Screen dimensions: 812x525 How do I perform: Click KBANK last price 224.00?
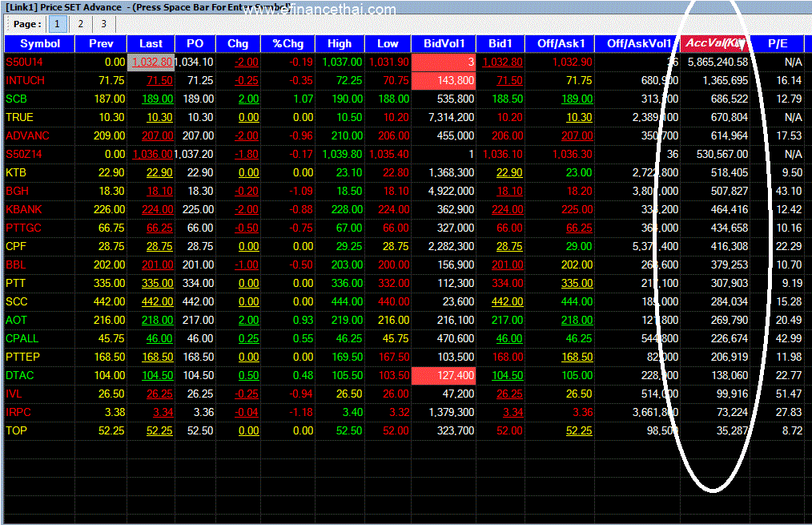[158, 209]
